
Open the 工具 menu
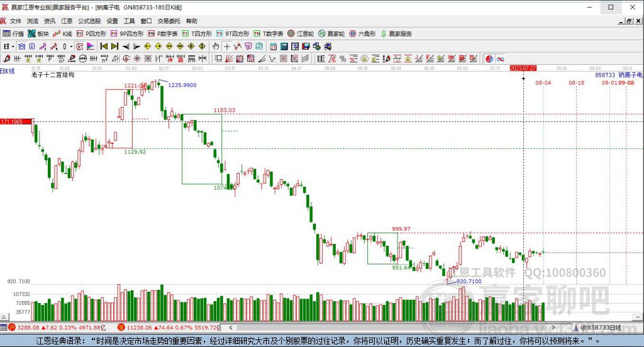pyautogui.click(x=130, y=21)
